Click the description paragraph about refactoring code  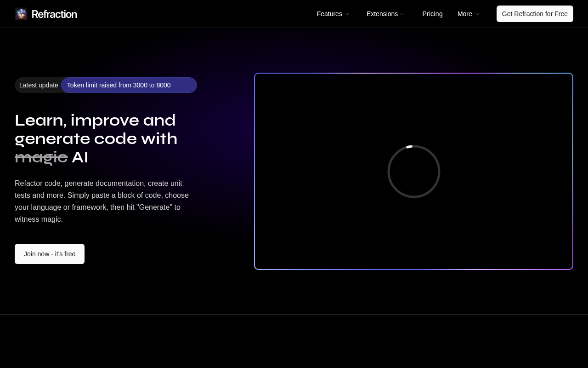click(x=102, y=201)
